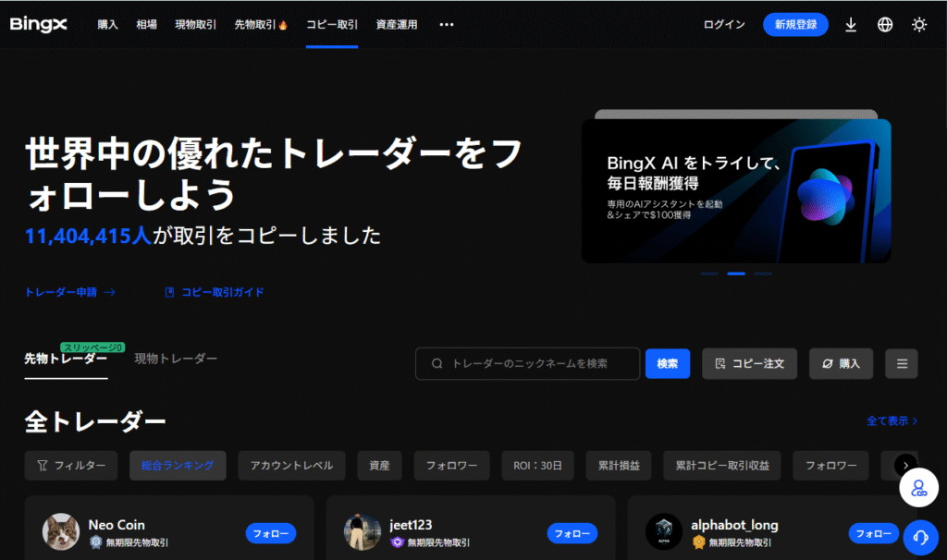This screenshot has height=560, width=947.
Task: Sort by ROI：30日 chip
Action: coord(537,466)
